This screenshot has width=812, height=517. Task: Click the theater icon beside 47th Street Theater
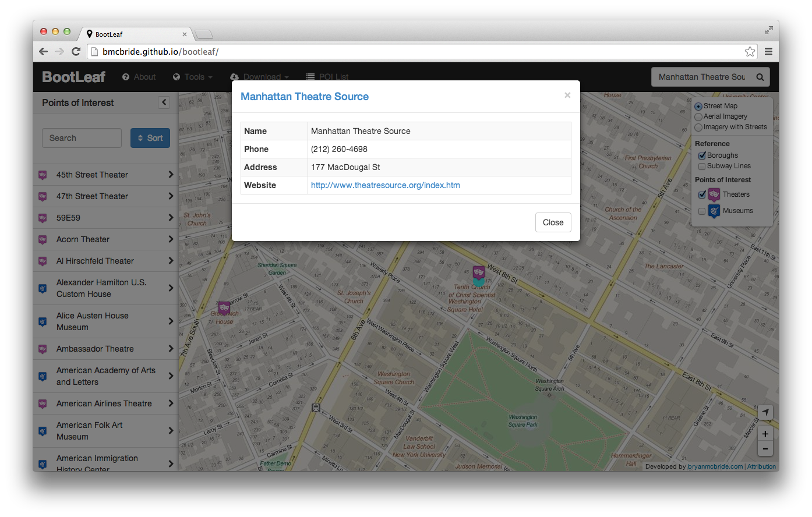point(43,197)
